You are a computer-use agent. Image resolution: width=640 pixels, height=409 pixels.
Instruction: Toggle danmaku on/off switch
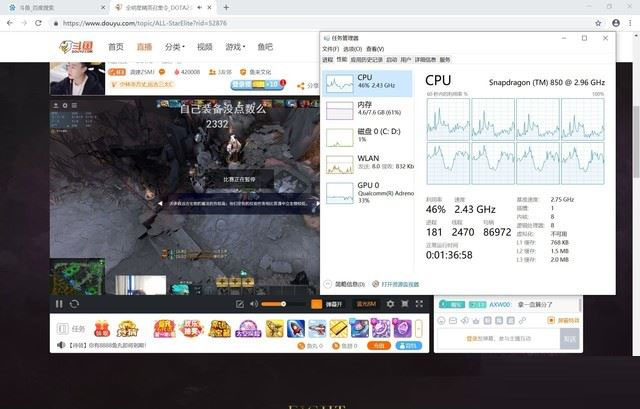(334, 304)
